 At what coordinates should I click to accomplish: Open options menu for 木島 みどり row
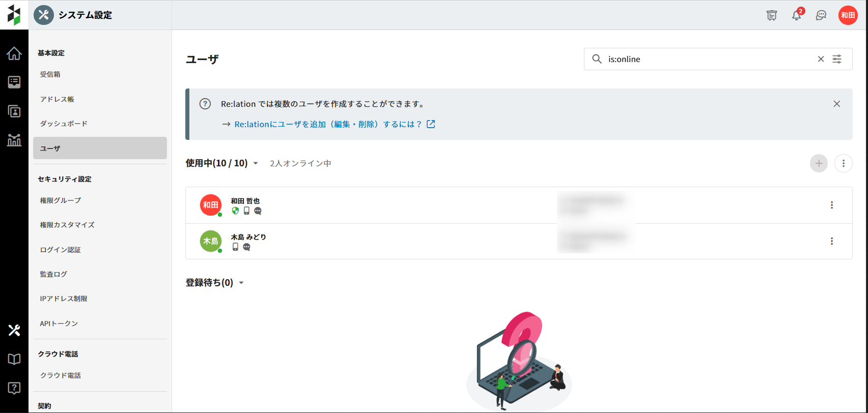(x=831, y=241)
